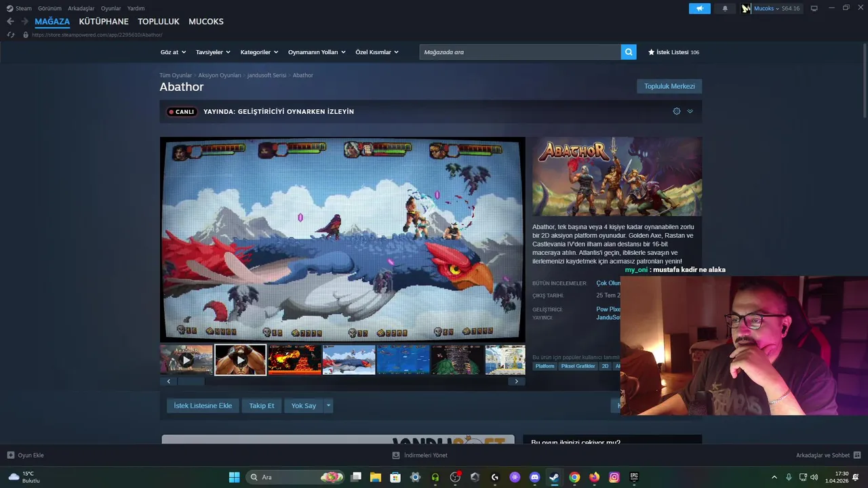Move media strip back with left arrow
The width and height of the screenshot is (868, 488).
(x=169, y=381)
